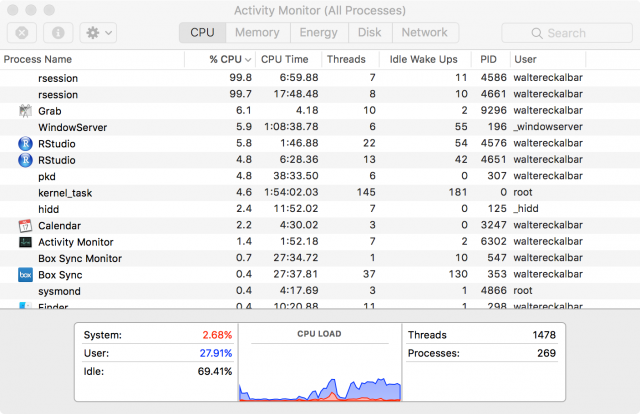This screenshot has width=640, height=414.
Task: Sort by Idle Wake Ups column
Action: (425, 60)
